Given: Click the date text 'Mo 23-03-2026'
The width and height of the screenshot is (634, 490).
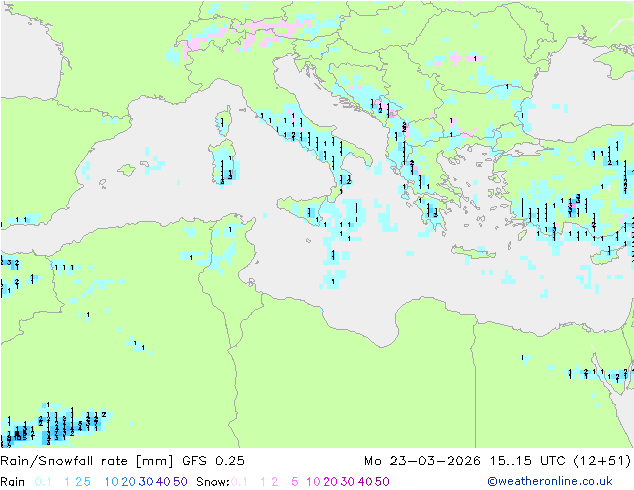Looking at the screenshot, I should [422, 461].
